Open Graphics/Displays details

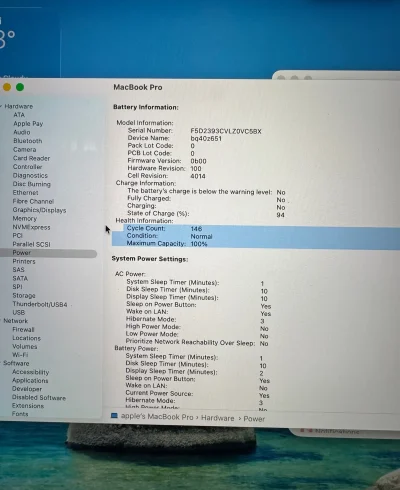[39, 210]
